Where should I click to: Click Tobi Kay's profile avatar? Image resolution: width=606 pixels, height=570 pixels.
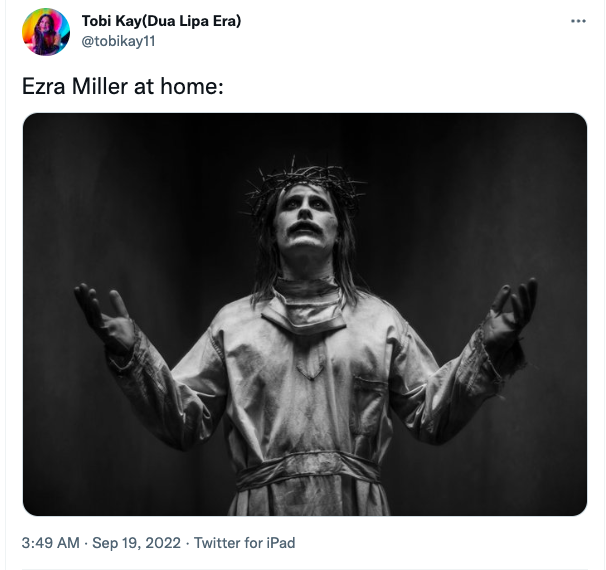[x=46, y=32]
